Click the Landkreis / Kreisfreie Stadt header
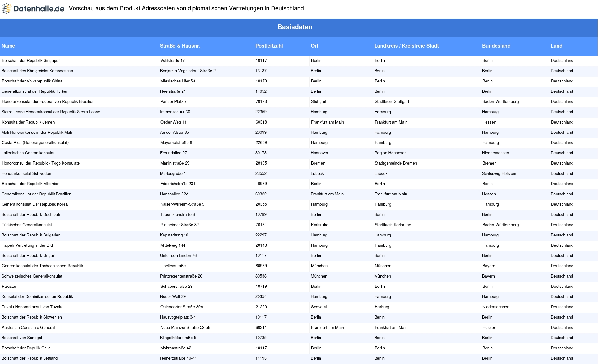Viewport: 598px width, 364px height. pyautogui.click(x=406, y=46)
